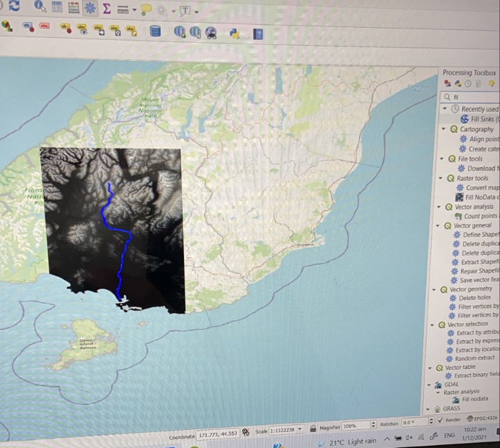
Task: Click the Coordinate input field
Action: (x=218, y=434)
